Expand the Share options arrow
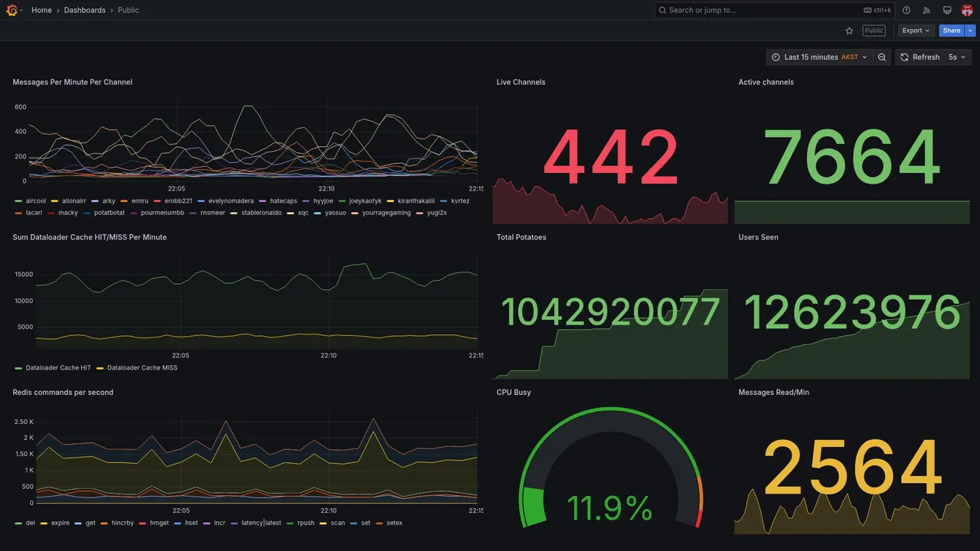980x551 pixels. click(971, 31)
